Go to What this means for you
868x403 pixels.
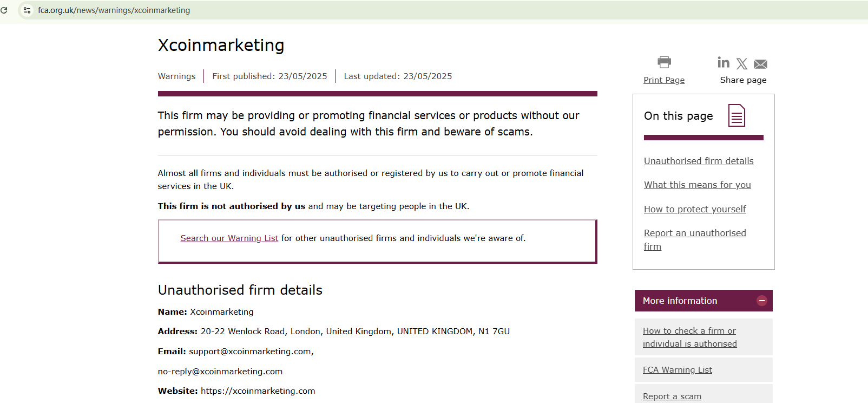tap(698, 185)
